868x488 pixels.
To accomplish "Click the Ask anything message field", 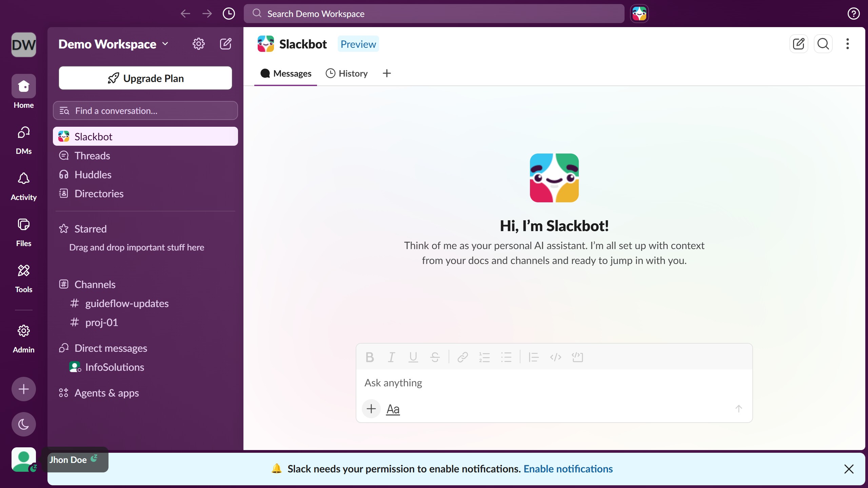I will pyautogui.click(x=554, y=383).
